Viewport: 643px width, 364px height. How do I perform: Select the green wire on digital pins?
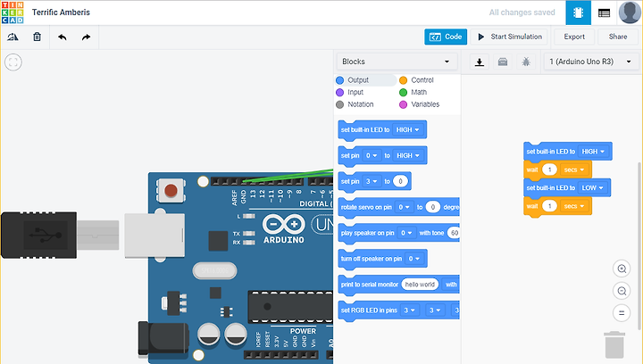pos(287,175)
